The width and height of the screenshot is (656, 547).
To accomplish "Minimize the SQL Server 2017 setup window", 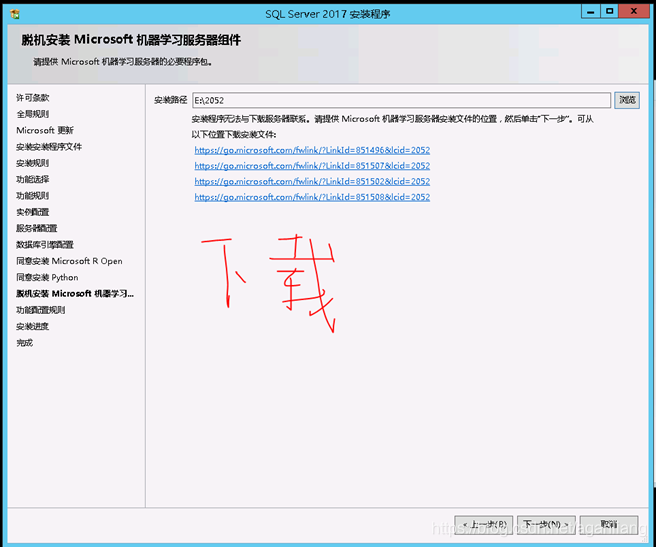I will [590, 11].
